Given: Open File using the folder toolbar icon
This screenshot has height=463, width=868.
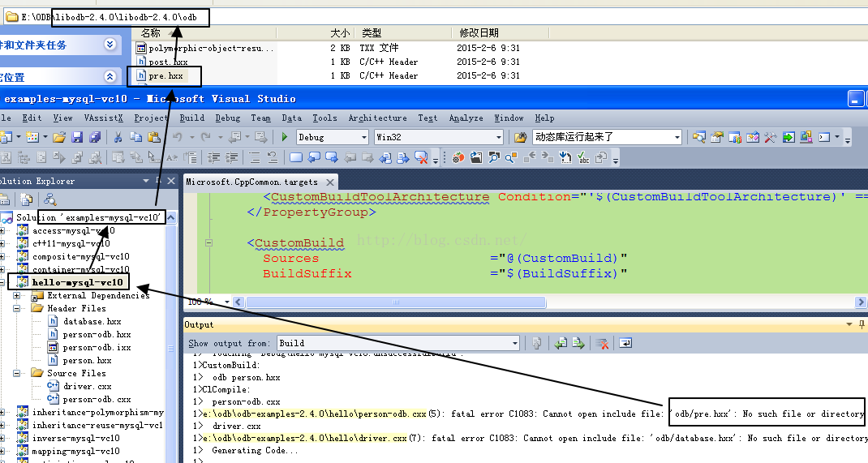Looking at the screenshot, I should [59, 137].
